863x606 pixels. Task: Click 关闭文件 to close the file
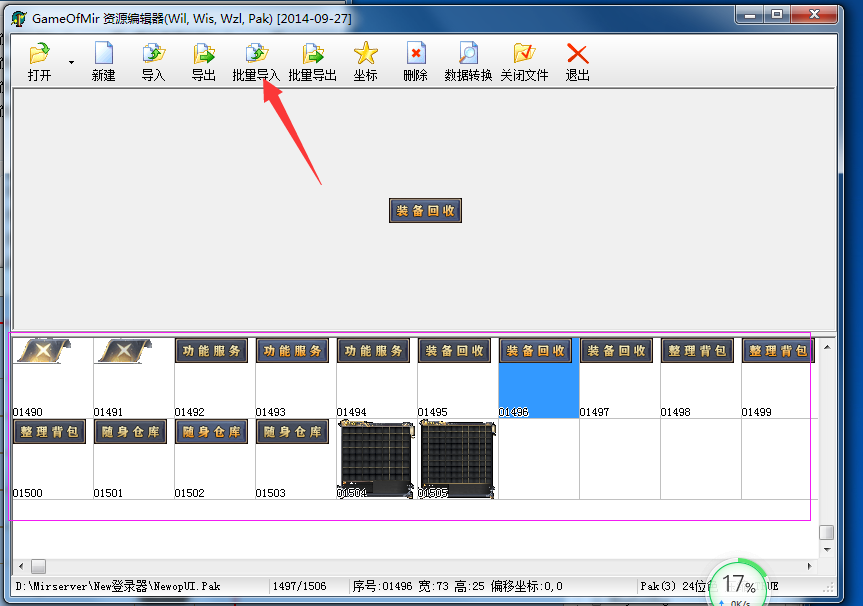(x=524, y=54)
